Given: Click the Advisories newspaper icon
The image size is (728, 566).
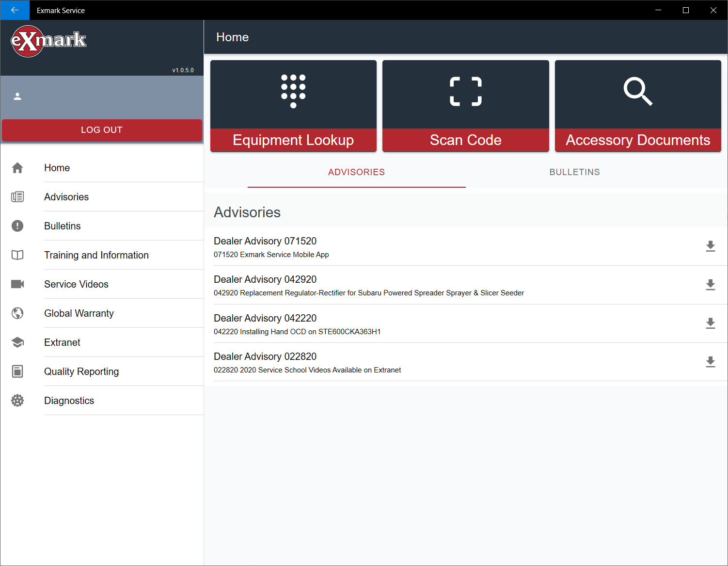Looking at the screenshot, I should coord(17,197).
